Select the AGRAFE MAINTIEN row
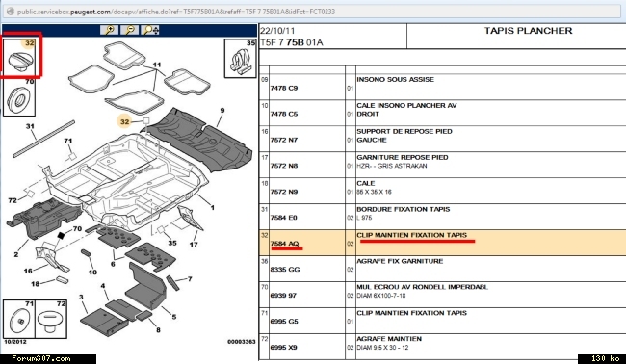This screenshot has width=626, height=364. click(x=442, y=347)
